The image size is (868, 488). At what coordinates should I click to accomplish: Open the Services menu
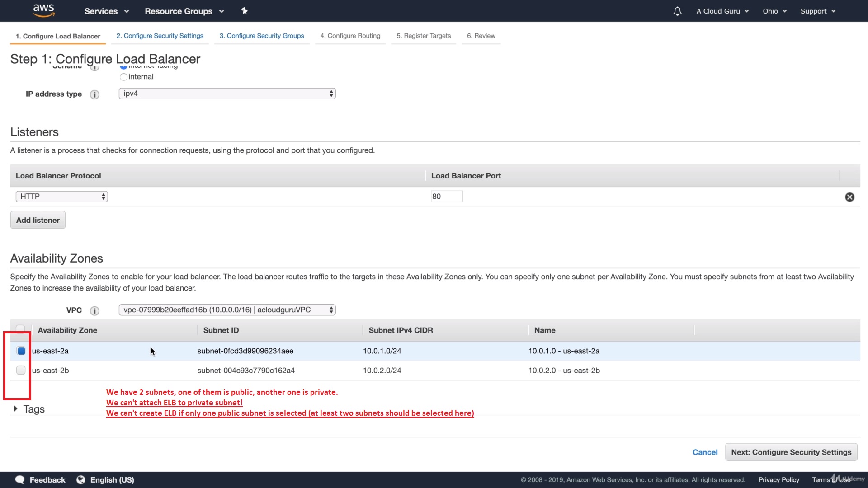[107, 11]
